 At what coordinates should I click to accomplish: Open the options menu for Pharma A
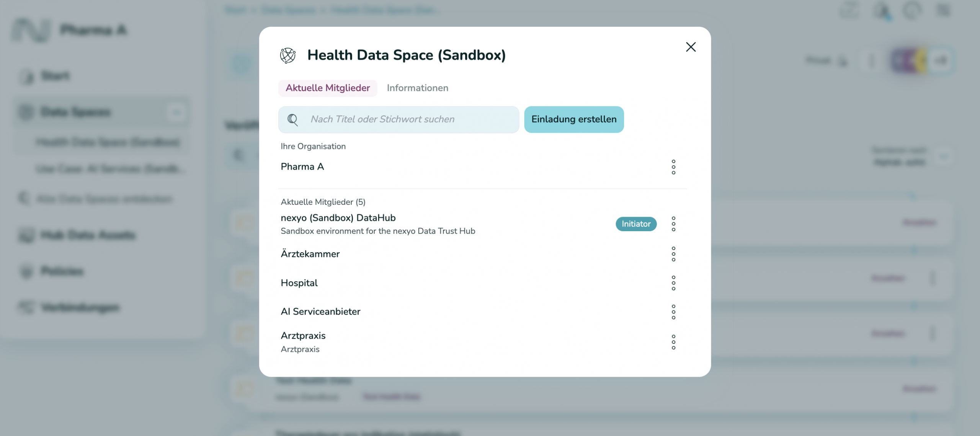[673, 167]
